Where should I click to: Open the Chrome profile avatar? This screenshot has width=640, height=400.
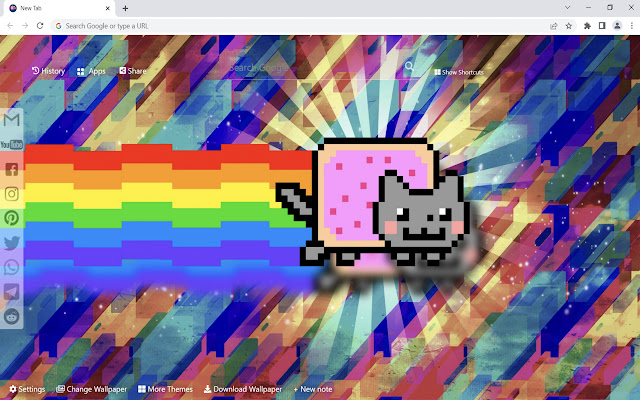coord(617,26)
